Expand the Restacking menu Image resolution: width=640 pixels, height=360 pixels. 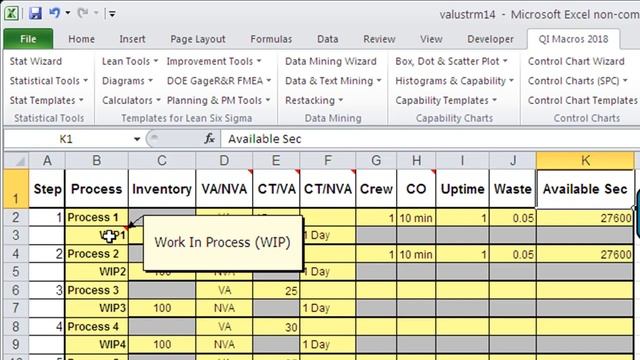[x=313, y=100]
